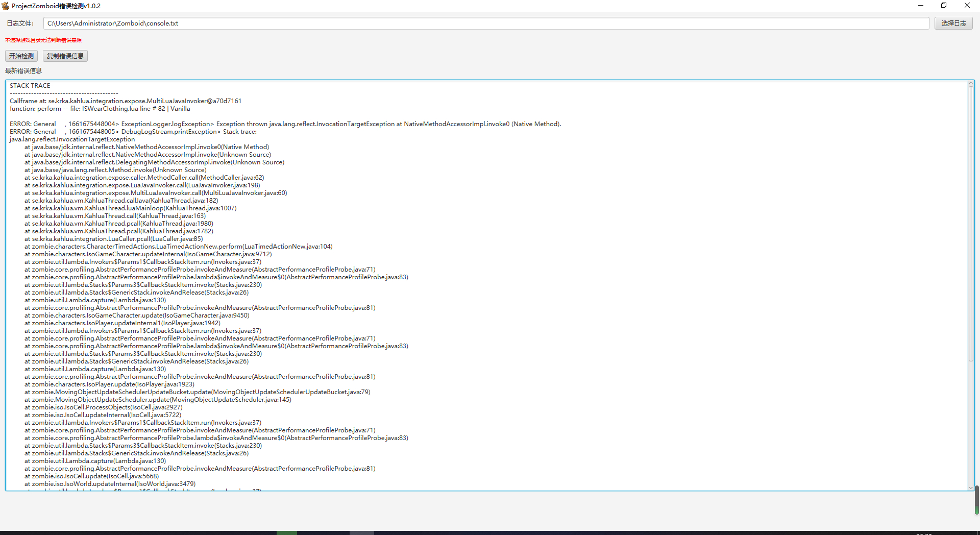
Task: Click the scroll down arrow of error text box
Action: point(971,488)
